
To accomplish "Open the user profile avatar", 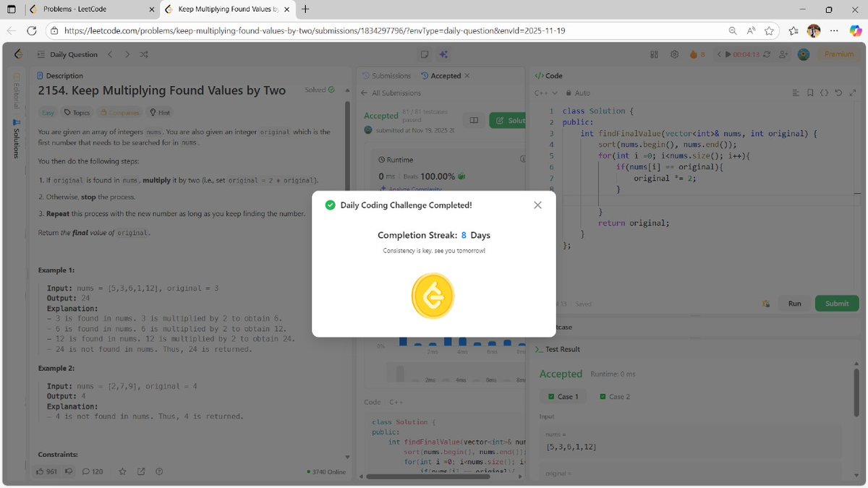I will [x=803, y=54].
